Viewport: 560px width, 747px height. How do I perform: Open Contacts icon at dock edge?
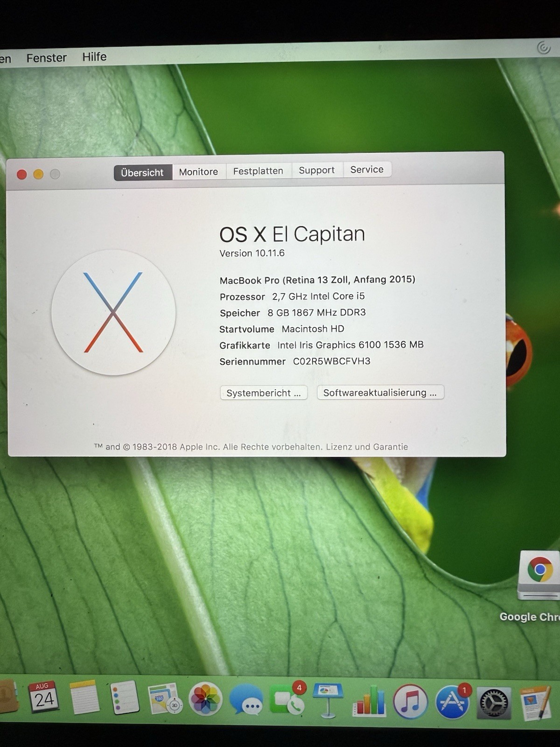pos(8,697)
